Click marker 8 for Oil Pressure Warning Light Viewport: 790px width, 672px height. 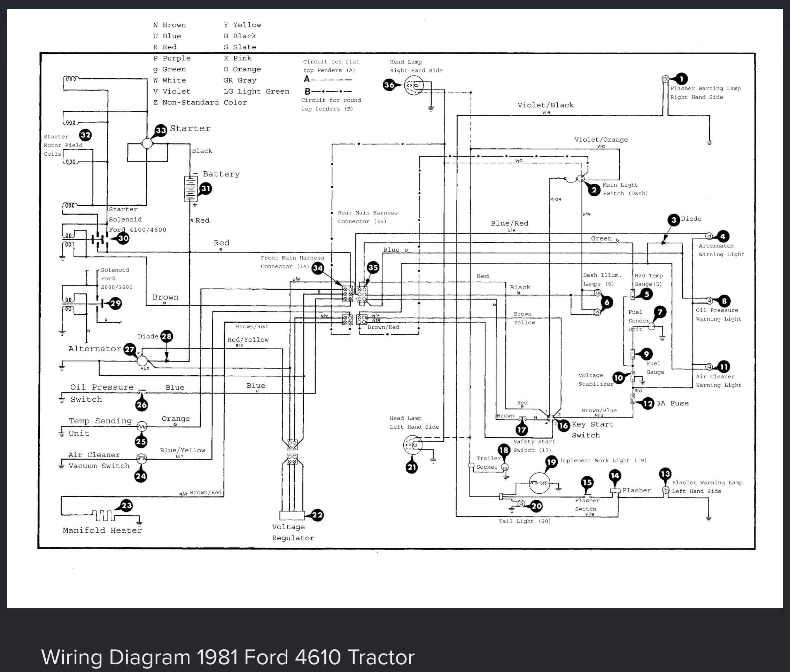pos(724,301)
